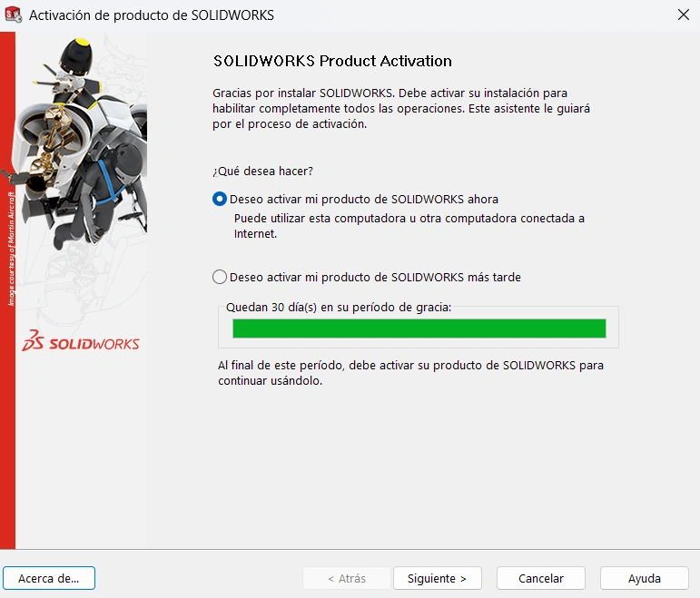Click the SOLIDWORKS Product Activation heading
Viewport: 700px width, 598px height.
coord(332,61)
